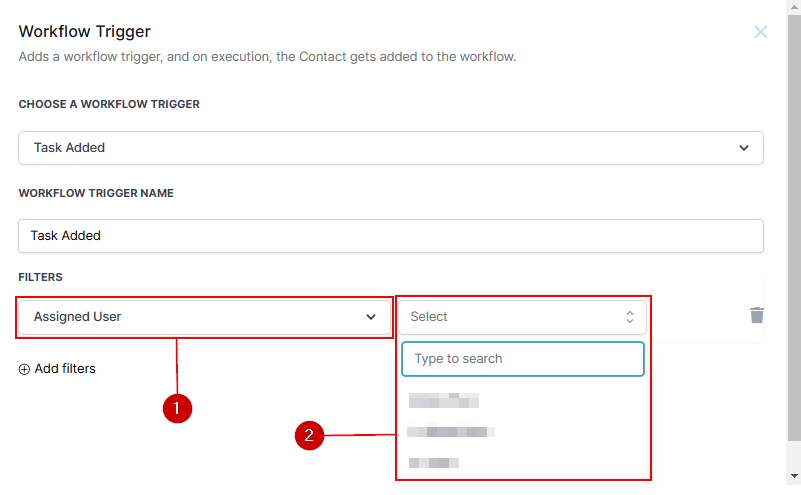Screen dimensions: 801x495
Task: Click the chevron arrow on Assigned User
Action: point(372,317)
